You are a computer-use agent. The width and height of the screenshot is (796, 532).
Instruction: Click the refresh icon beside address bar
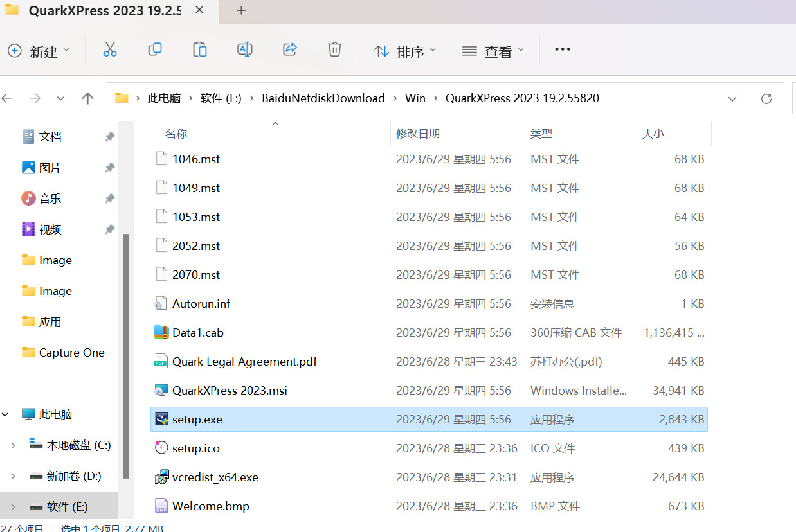766,98
